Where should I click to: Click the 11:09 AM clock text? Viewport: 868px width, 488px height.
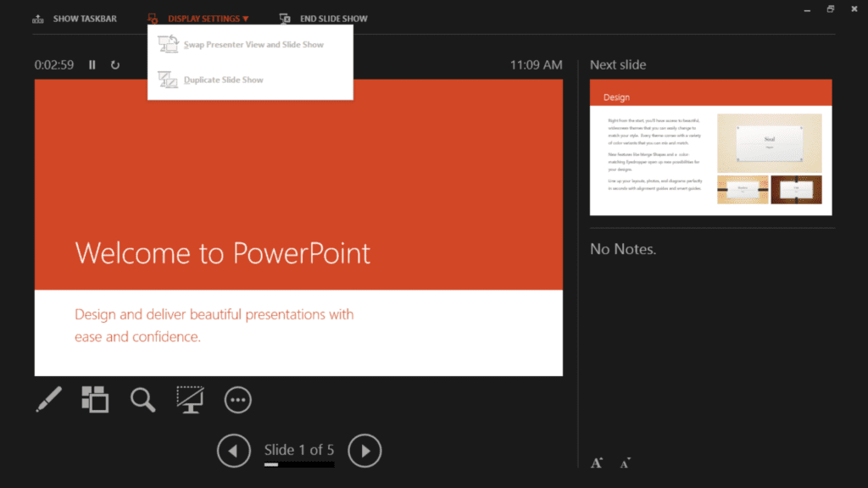(x=536, y=64)
